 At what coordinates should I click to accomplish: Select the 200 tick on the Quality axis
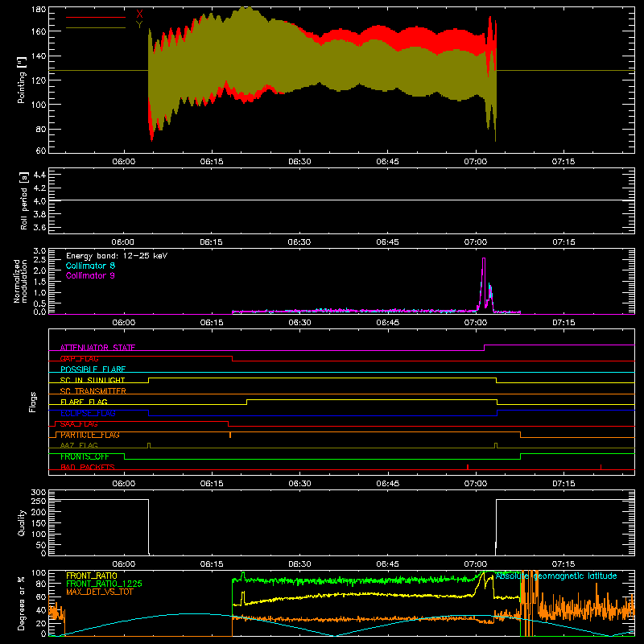coord(39,512)
